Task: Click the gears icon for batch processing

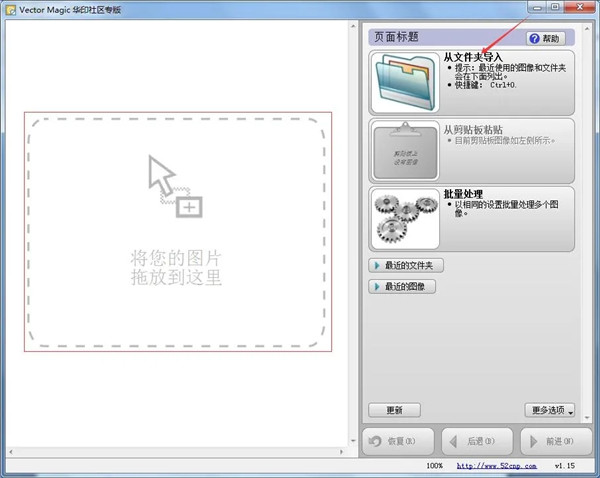Action: pyautogui.click(x=405, y=217)
